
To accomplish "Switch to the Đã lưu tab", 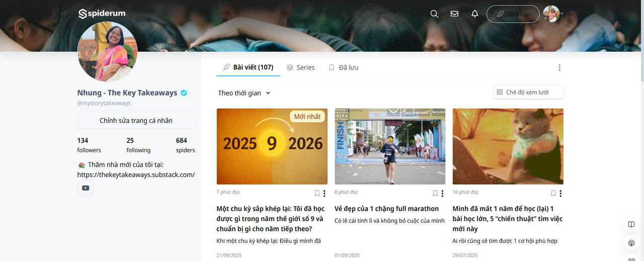I will (x=343, y=68).
